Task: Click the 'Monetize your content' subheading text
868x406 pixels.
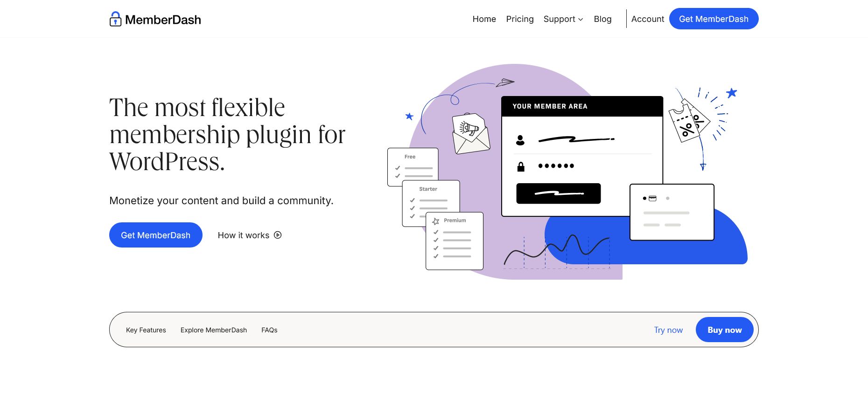Action: [x=221, y=201]
